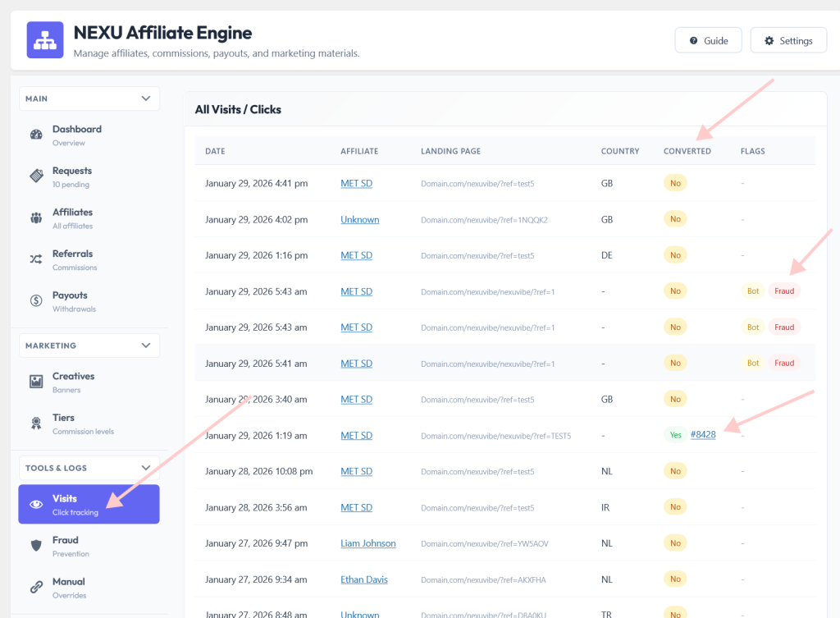Screen dimensions: 840x618
Task: Click the Yes converted badge
Action: (676, 435)
